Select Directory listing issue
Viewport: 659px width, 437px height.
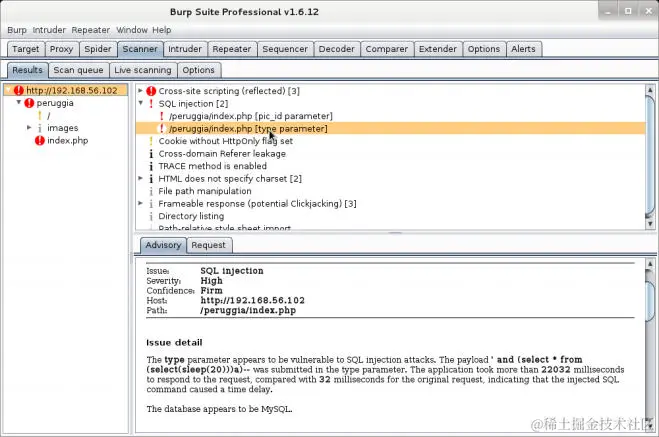tap(191, 216)
